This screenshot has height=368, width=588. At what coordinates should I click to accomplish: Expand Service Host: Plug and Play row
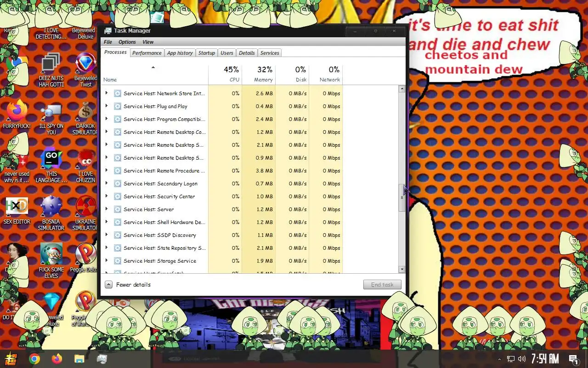[107, 106]
